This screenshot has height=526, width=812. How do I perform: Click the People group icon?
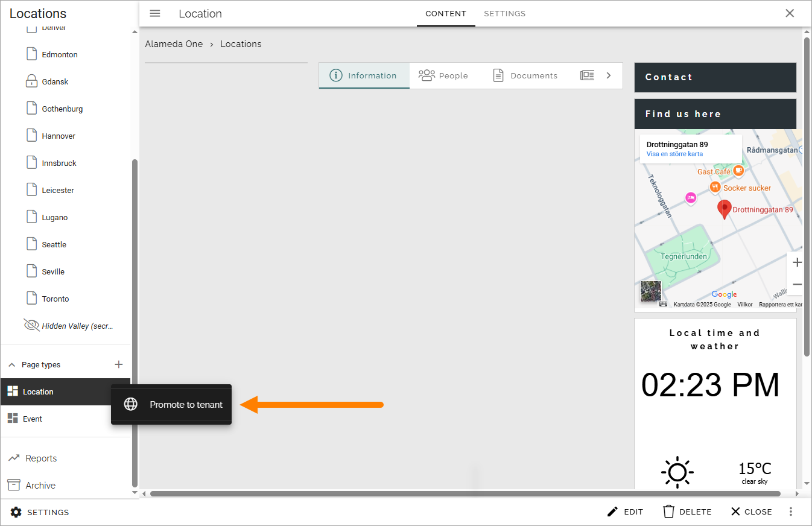coord(427,75)
